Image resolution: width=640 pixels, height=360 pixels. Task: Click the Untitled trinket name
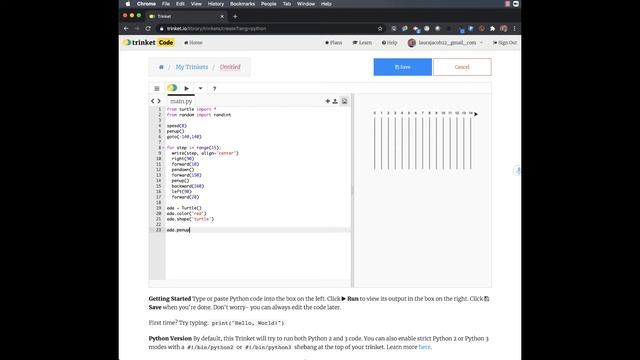pyautogui.click(x=230, y=67)
